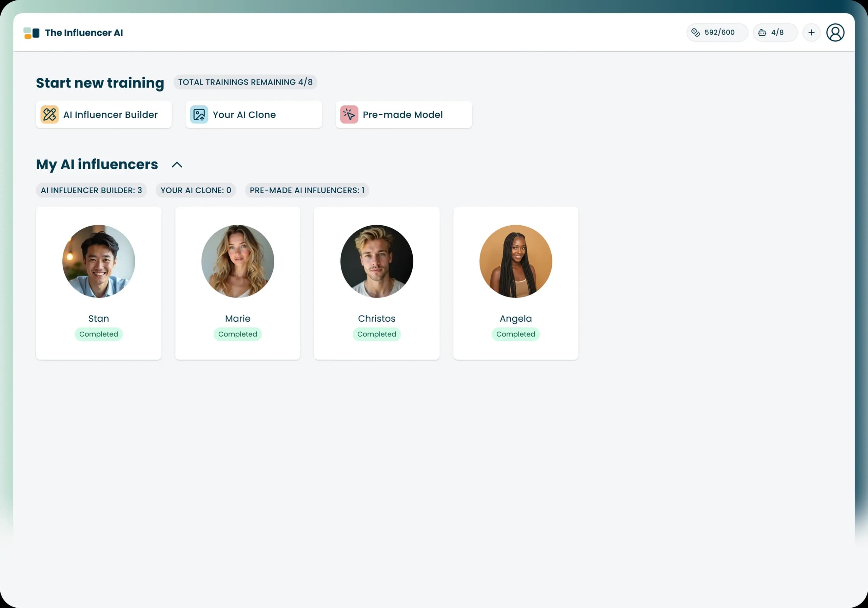Filter by Your AI Clone: 0
The image size is (868, 608).
pos(196,190)
